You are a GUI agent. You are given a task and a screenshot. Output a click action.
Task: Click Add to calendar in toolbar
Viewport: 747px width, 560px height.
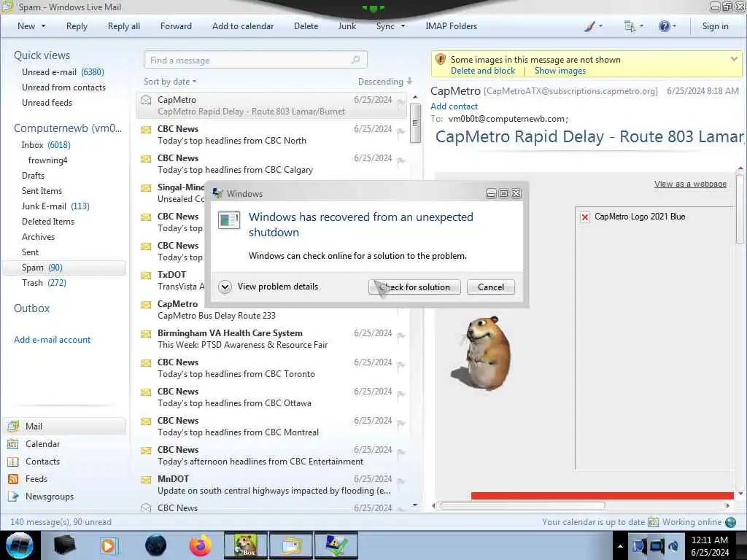(243, 26)
